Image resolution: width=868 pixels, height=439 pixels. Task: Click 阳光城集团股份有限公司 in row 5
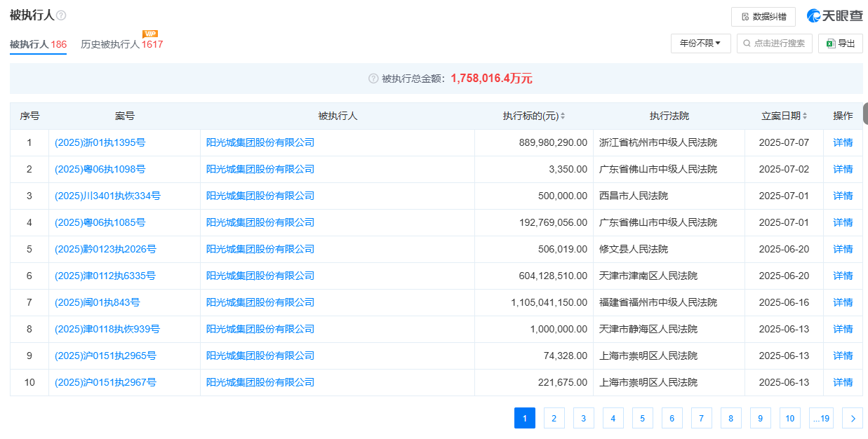point(260,249)
